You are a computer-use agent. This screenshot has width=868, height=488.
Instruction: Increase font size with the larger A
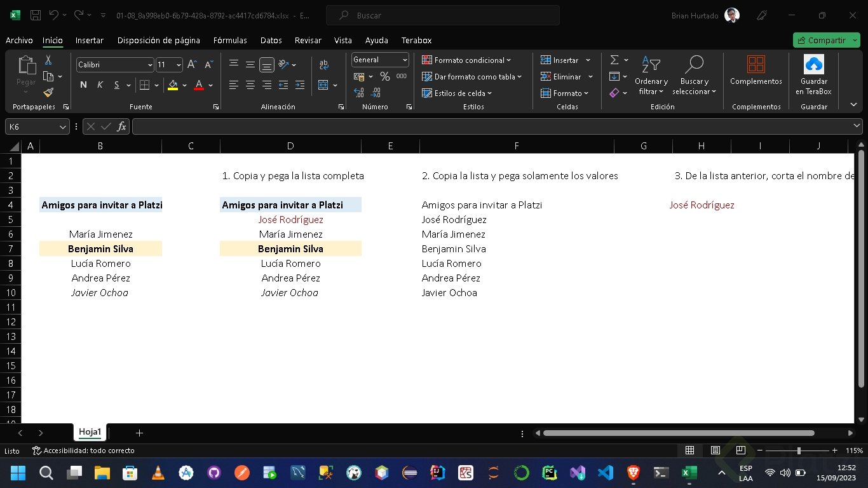[x=192, y=65]
